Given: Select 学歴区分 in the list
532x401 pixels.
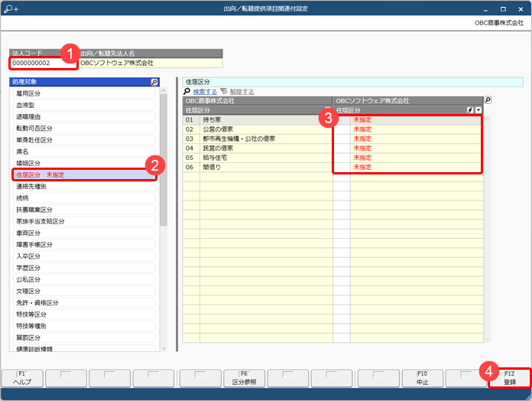Looking at the screenshot, I should (x=84, y=268).
